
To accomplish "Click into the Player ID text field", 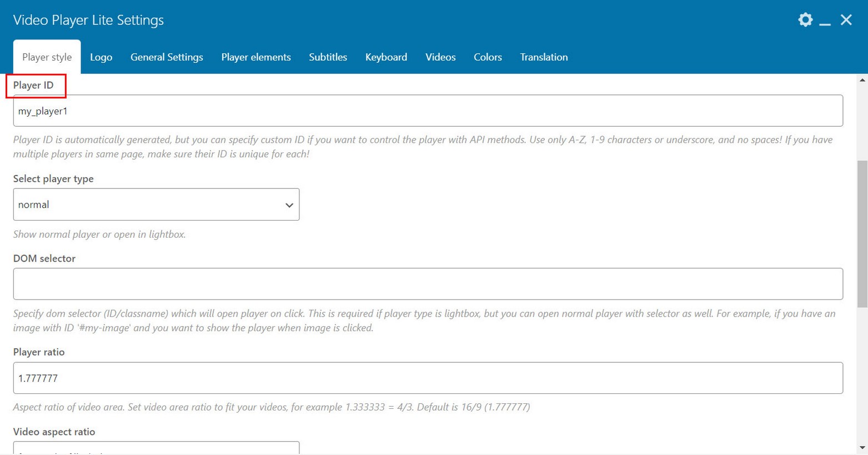I will pos(428,111).
